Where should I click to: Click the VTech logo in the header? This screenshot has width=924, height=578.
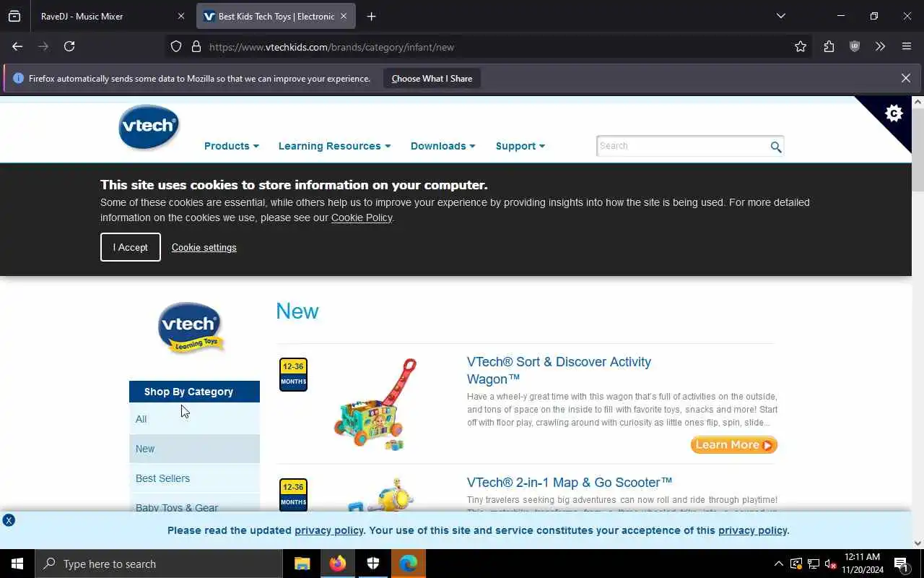click(x=149, y=127)
